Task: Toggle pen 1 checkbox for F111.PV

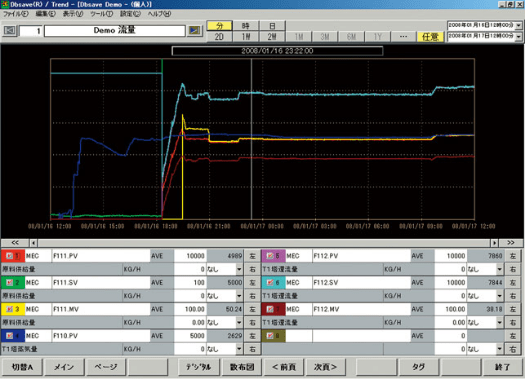Action: point(9,256)
